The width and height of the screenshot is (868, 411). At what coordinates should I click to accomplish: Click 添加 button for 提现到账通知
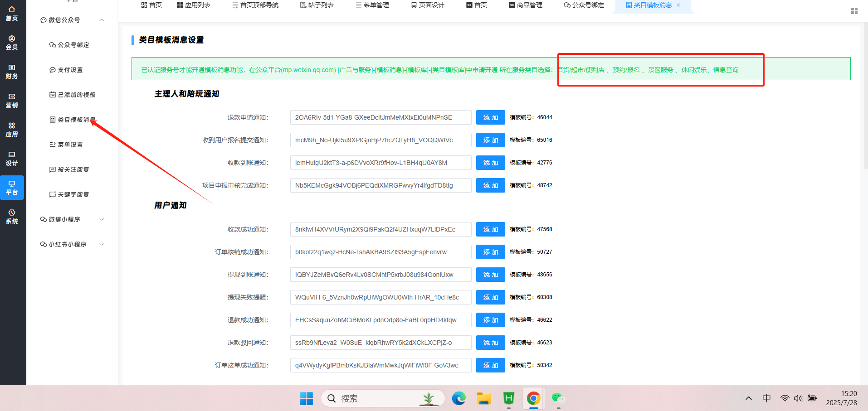coord(490,275)
